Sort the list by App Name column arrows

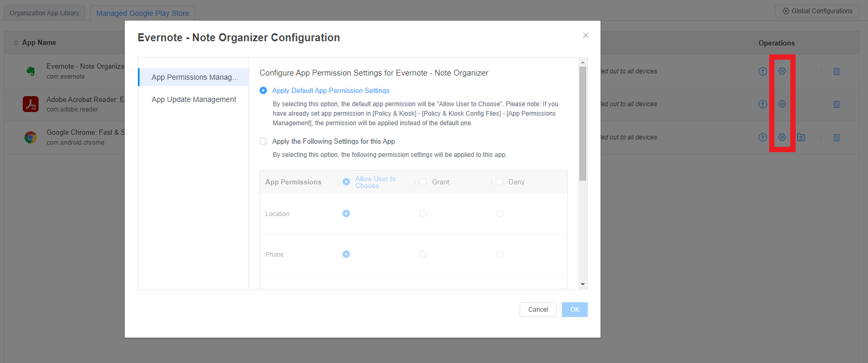point(16,43)
